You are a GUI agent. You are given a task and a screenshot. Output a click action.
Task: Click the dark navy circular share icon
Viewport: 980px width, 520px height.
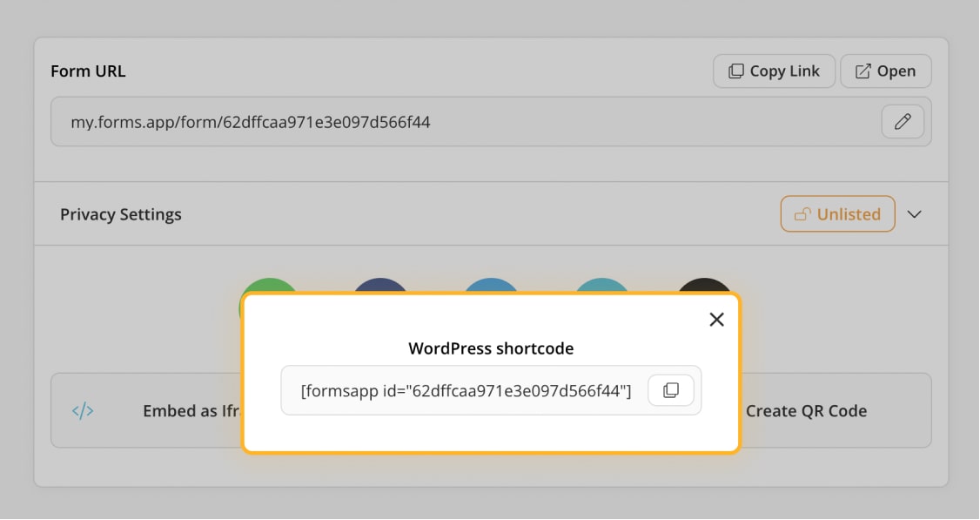[380, 286]
